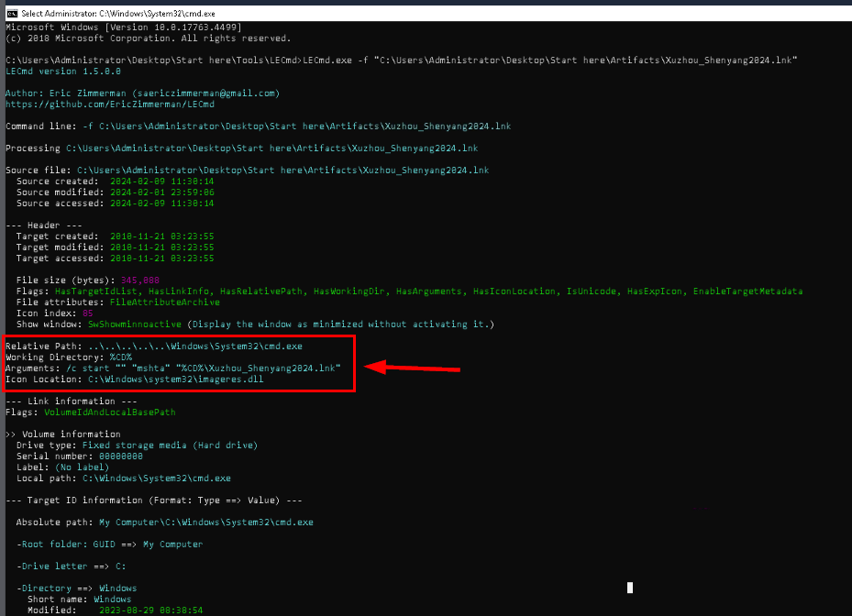Click the '-Directory ==> Windows' line
Viewport: 852px width, 616px height.
77,588
